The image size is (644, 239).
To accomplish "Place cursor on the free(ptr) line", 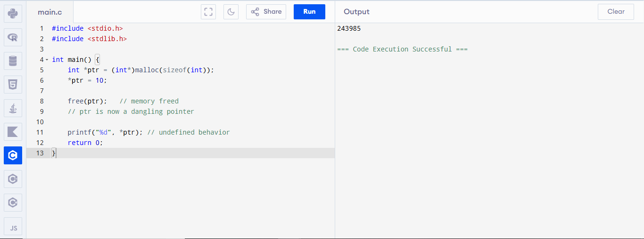I will 87,101.
